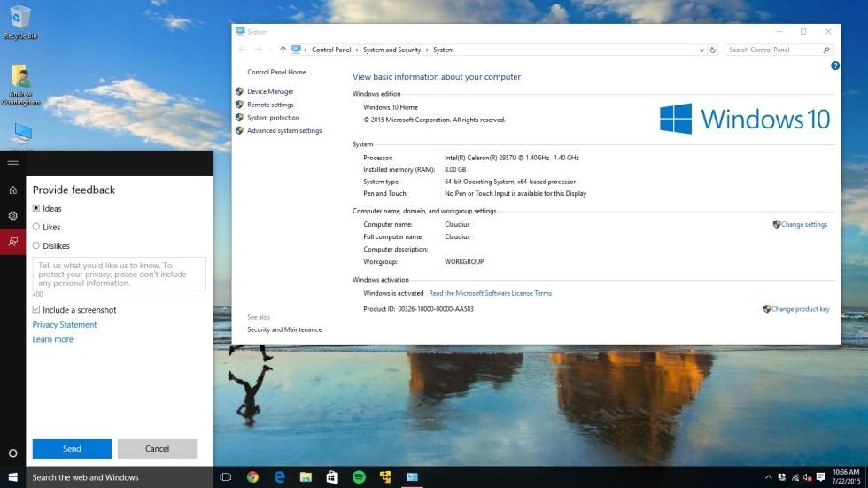Screen dimensions: 868x488
Task: Expand chevron after System and Security breadcrumb
Action: click(427, 50)
